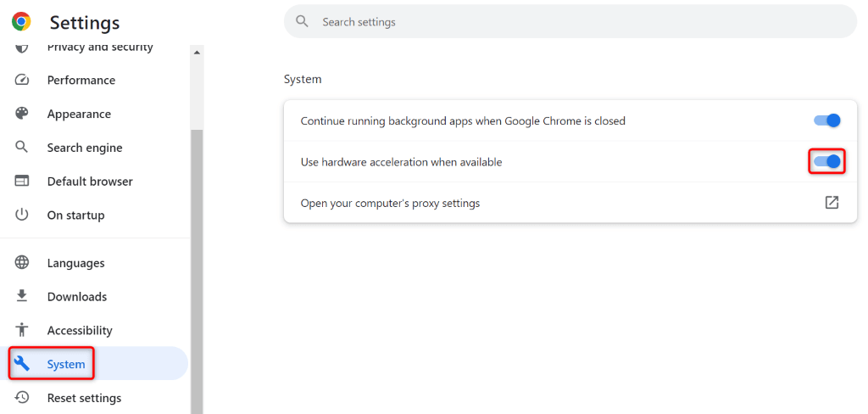Toggle background apps running switch
868x414 pixels.
(826, 120)
